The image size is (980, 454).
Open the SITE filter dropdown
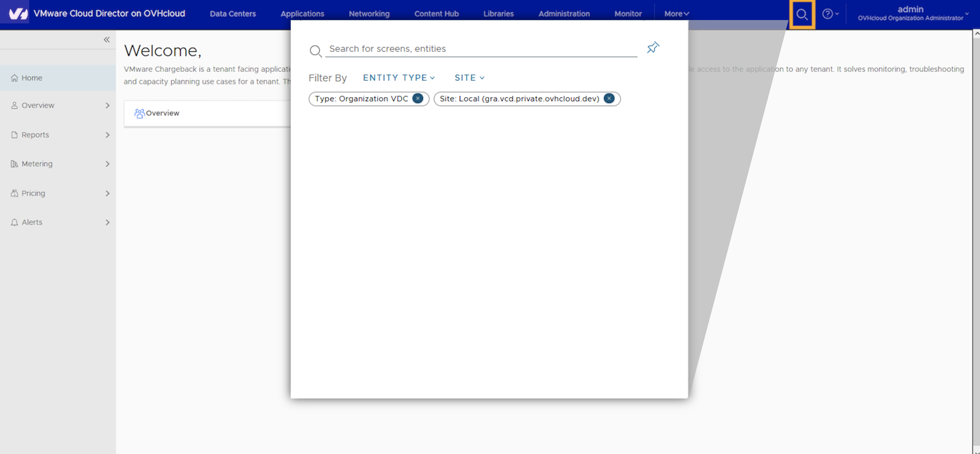[x=470, y=78]
